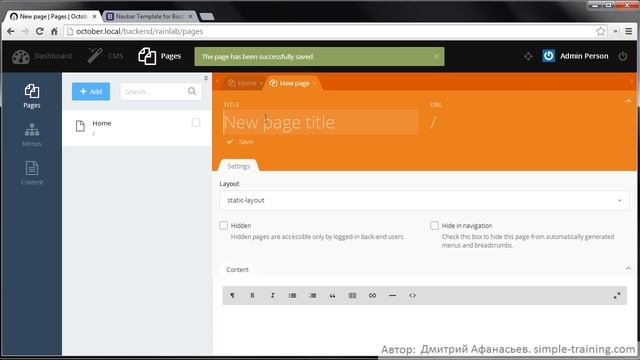Close the New page editor tab
Image resolution: width=640 pixels, height=360 pixels.
pos(314,83)
